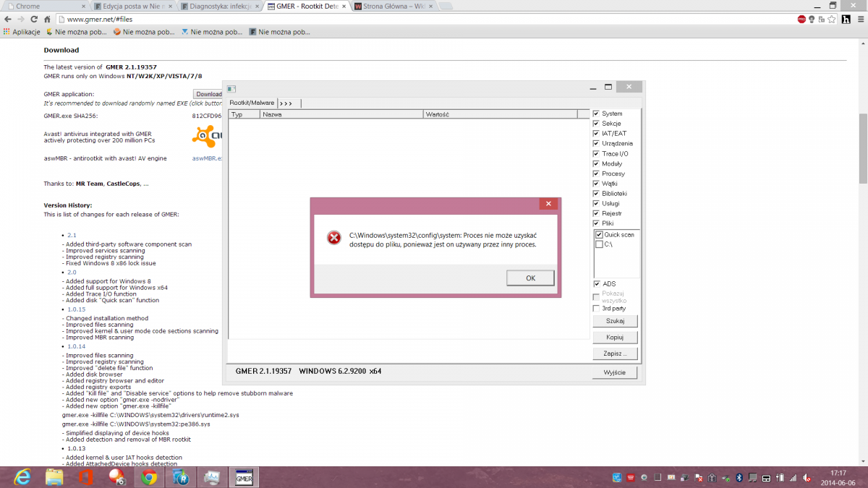Click the 'Version History:' heading text
The width and height of the screenshot is (868, 488).
(68, 205)
